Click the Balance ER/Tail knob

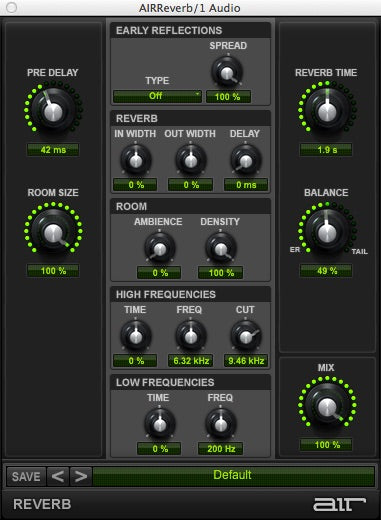[327, 231]
